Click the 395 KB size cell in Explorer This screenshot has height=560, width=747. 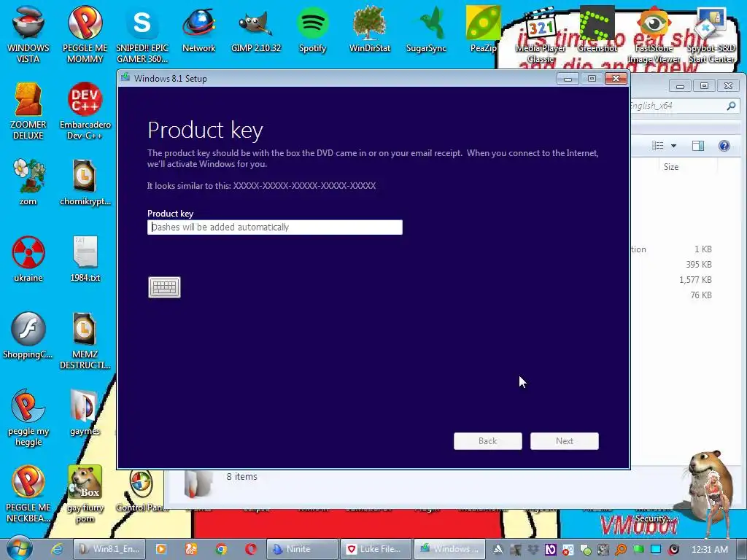click(x=699, y=264)
